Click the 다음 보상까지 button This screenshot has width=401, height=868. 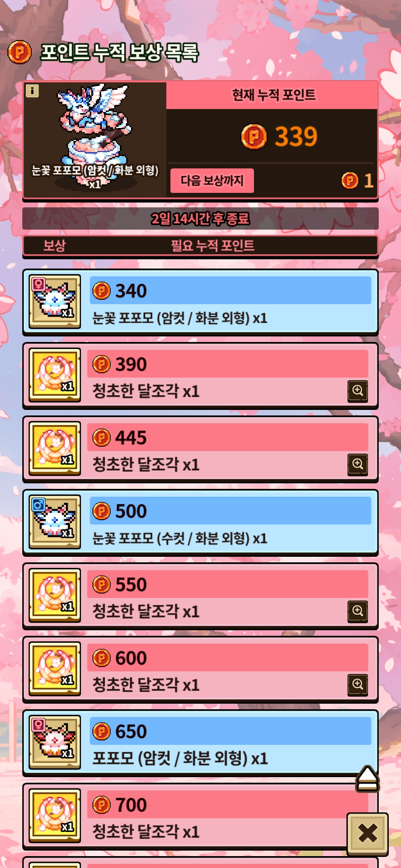point(212,181)
